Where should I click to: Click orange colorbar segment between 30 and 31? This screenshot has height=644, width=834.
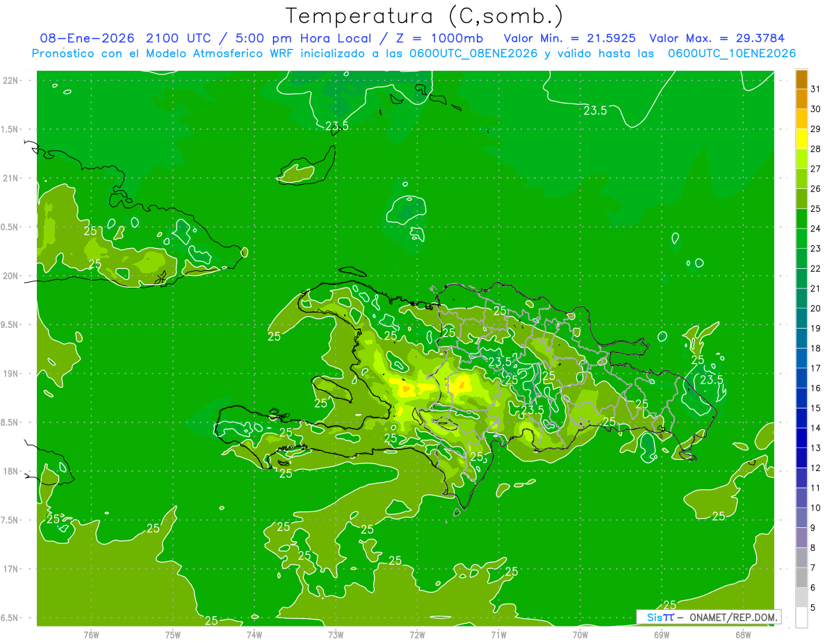[x=801, y=99]
